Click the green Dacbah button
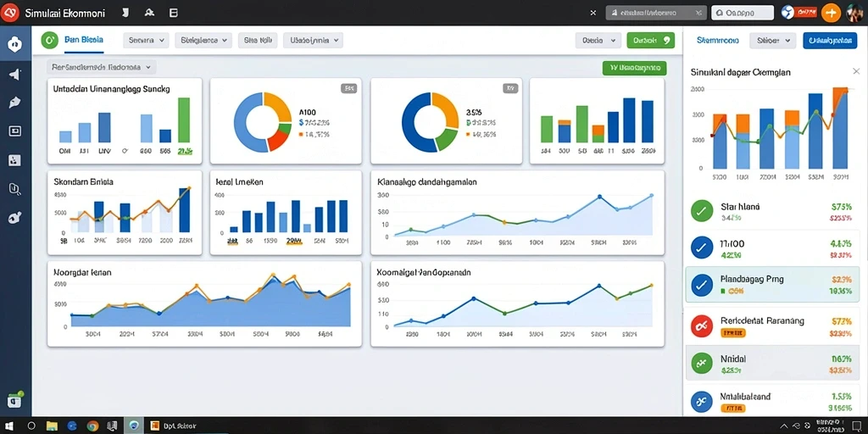This screenshot has width=868, height=434. [x=650, y=41]
